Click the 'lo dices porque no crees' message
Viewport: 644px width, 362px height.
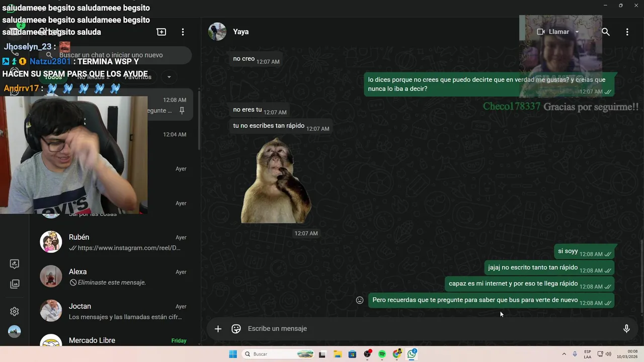tap(489, 84)
